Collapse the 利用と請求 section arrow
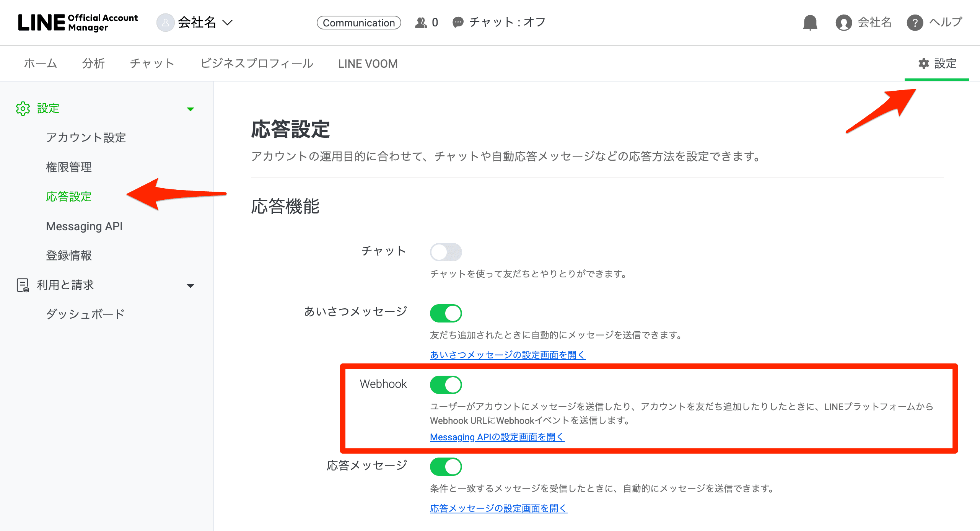The height and width of the screenshot is (531, 980). pos(190,286)
